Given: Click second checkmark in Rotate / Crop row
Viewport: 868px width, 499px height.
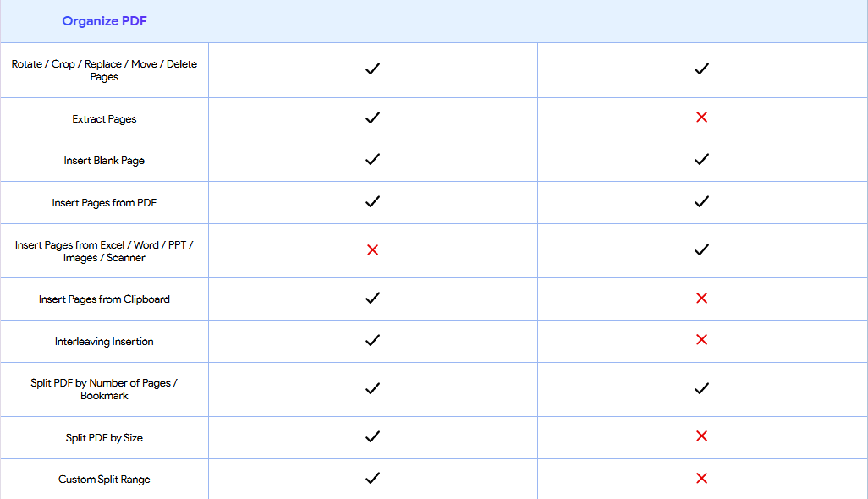Looking at the screenshot, I should pos(701,69).
